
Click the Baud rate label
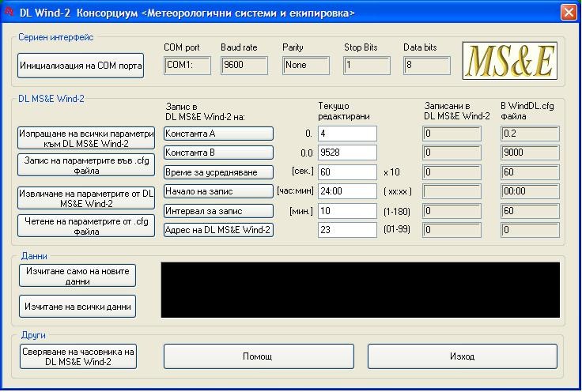coord(239,47)
